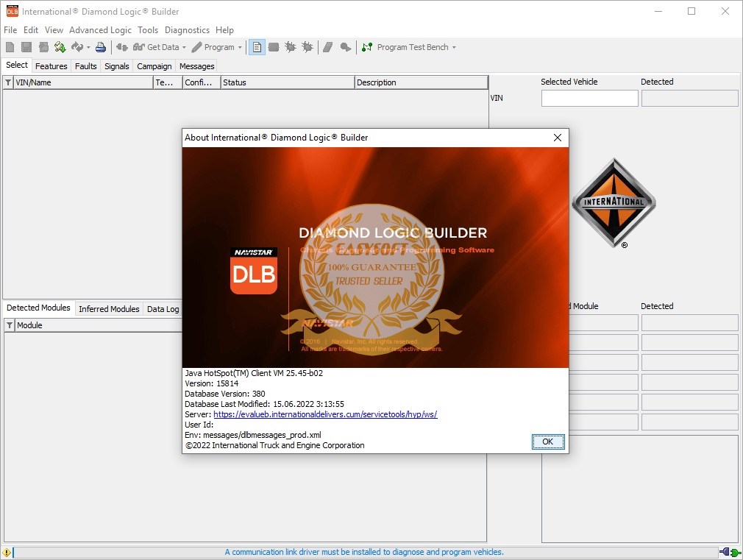
Task: Click the 'Env: messages/dlbmessages_prod.xml' line
Action: click(253, 435)
